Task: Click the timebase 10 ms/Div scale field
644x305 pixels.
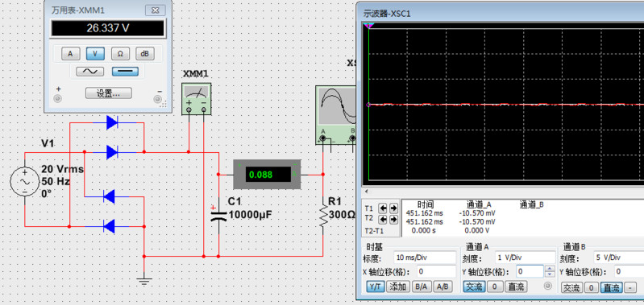Action: [x=424, y=258]
